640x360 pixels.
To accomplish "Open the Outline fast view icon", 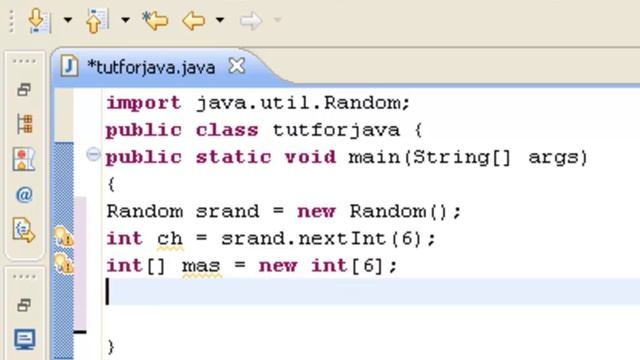I will pyautogui.click(x=24, y=159).
